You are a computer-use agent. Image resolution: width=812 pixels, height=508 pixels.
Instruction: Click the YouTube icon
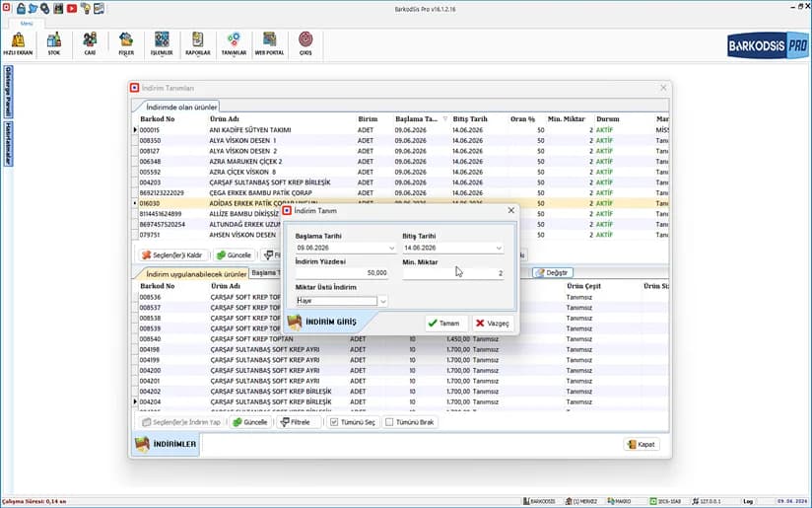(72, 8)
